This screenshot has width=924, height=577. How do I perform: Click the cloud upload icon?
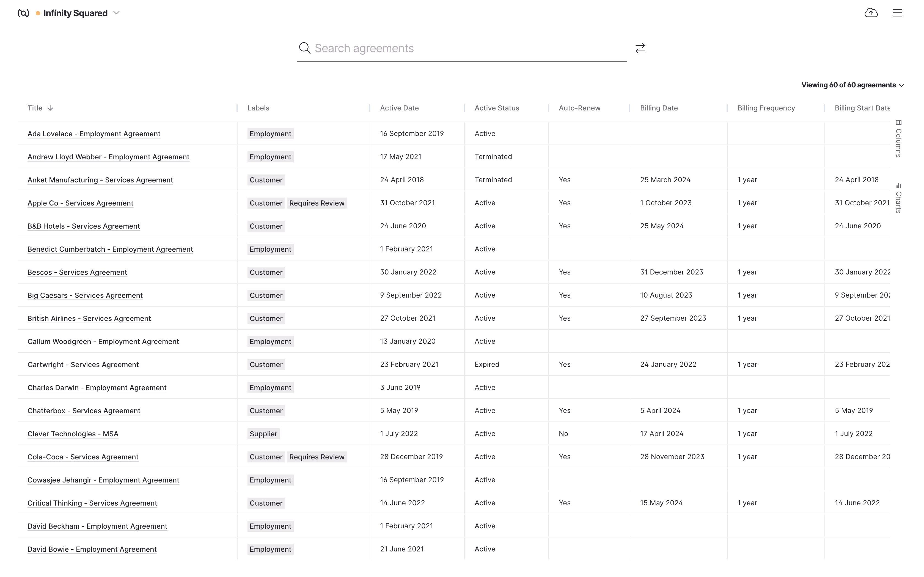coord(871,13)
